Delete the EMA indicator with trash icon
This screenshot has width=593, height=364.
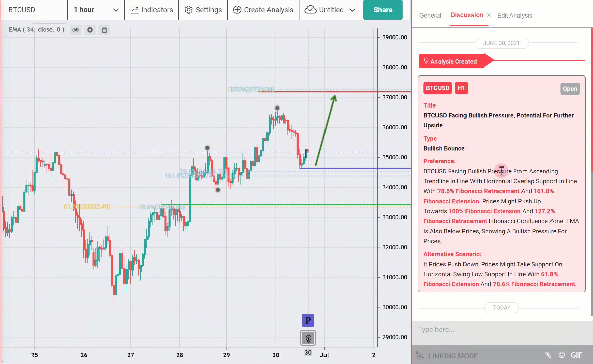click(104, 30)
